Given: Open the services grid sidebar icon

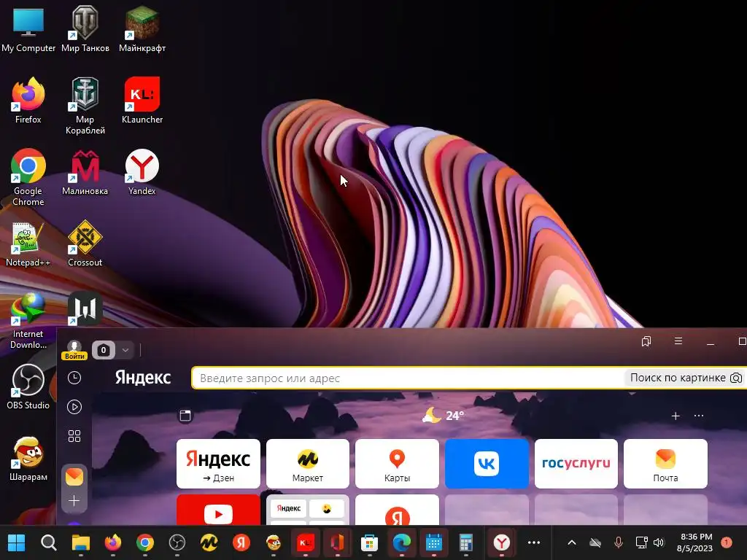Looking at the screenshot, I should pos(74,436).
